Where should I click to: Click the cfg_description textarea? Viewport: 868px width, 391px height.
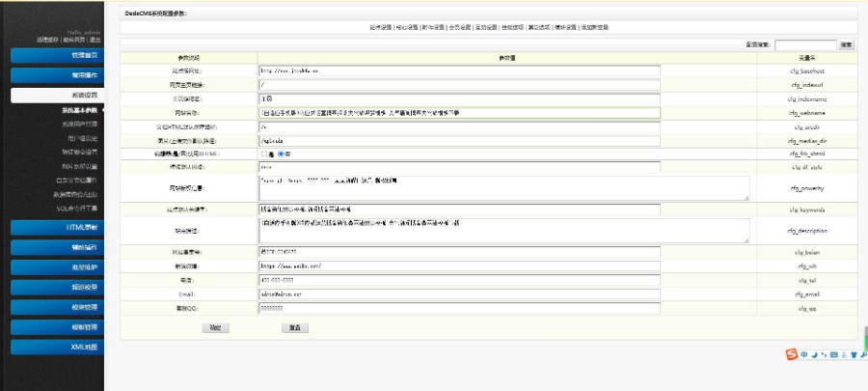click(x=504, y=231)
